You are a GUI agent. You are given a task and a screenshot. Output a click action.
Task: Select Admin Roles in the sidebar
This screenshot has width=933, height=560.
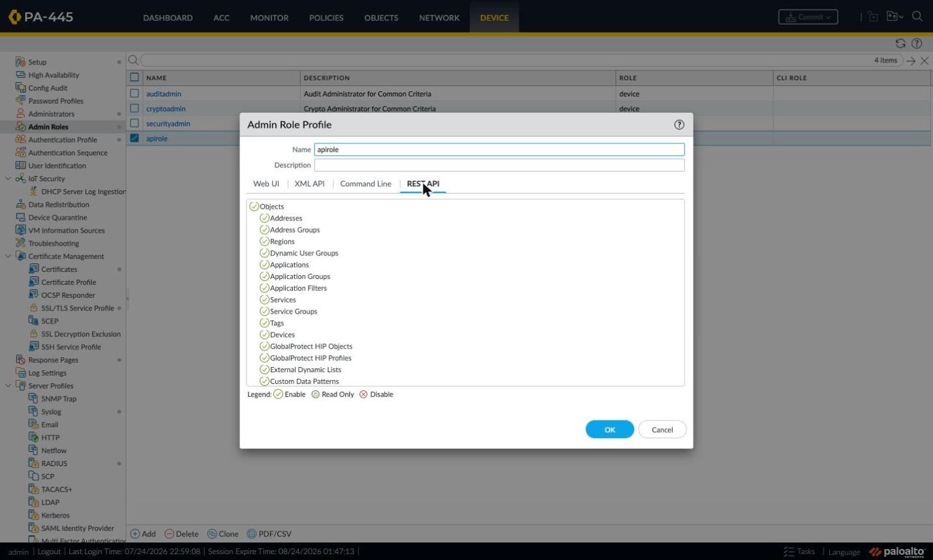pyautogui.click(x=48, y=126)
